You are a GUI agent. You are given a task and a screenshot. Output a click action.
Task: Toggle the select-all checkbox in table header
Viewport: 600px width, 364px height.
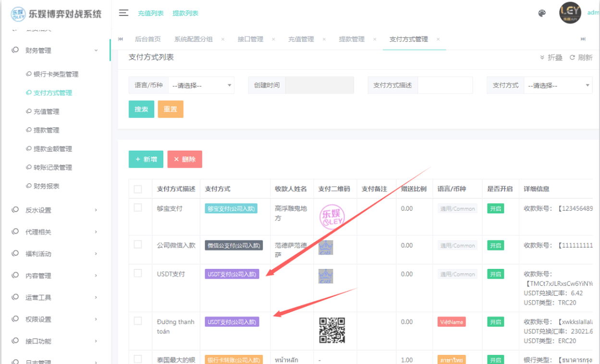click(138, 189)
